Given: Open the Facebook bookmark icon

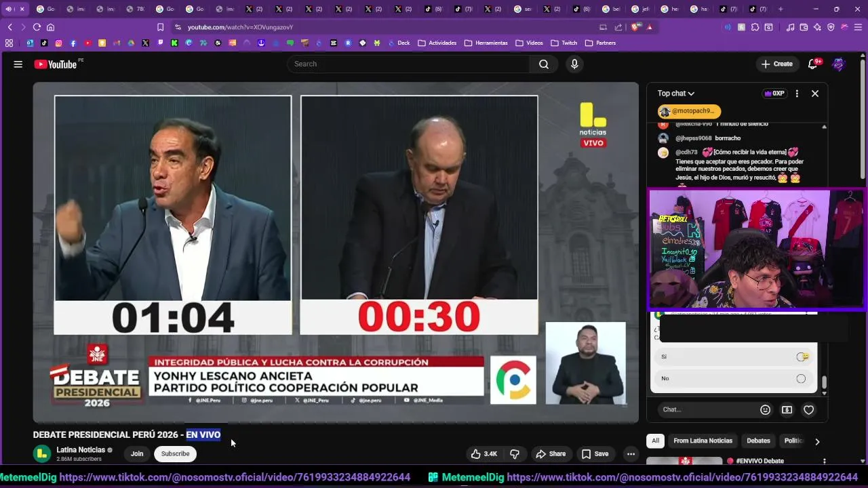Looking at the screenshot, I should tap(73, 43).
